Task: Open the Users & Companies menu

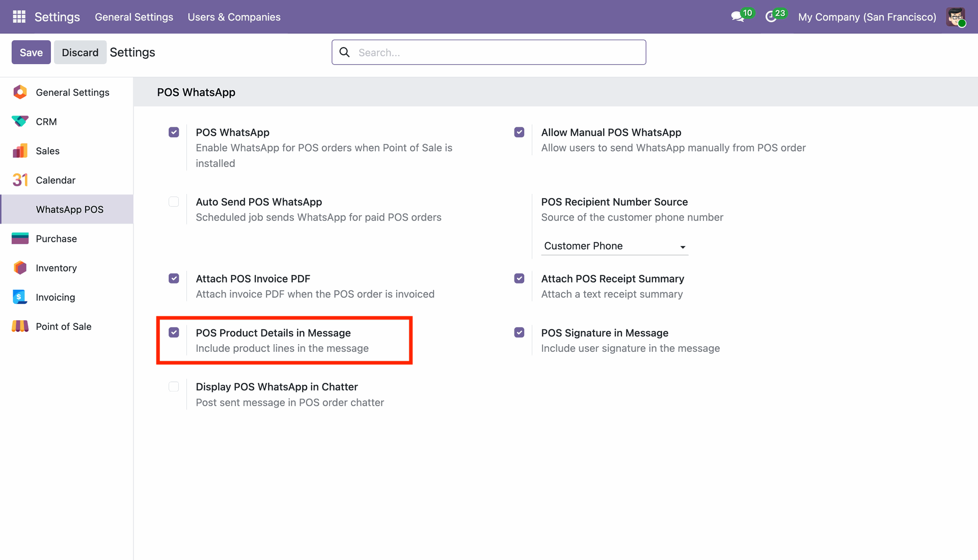Action: (x=234, y=17)
